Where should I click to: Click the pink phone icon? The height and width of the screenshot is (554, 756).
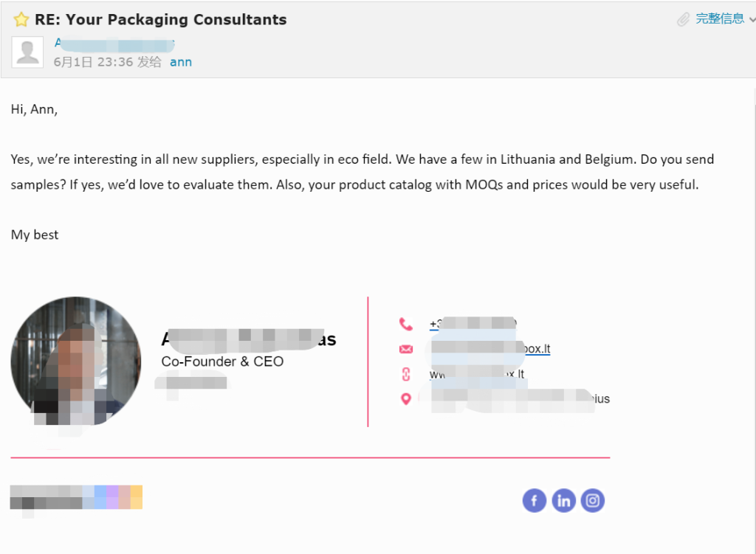[x=406, y=324]
